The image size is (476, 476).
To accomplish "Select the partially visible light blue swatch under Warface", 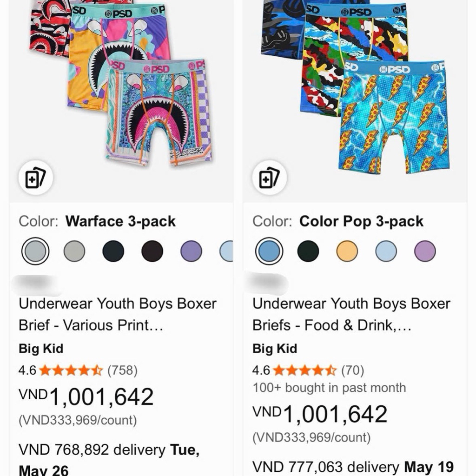I will pyautogui.click(x=226, y=251).
